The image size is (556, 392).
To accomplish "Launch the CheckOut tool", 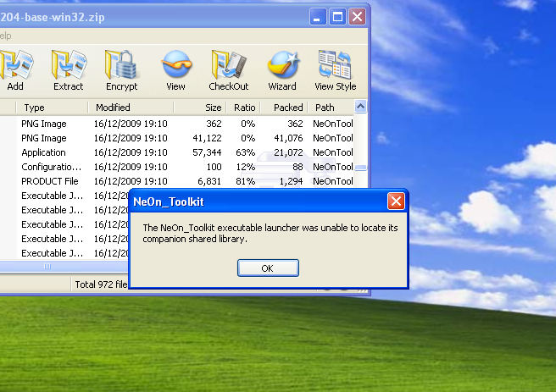I will pyautogui.click(x=229, y=71).
